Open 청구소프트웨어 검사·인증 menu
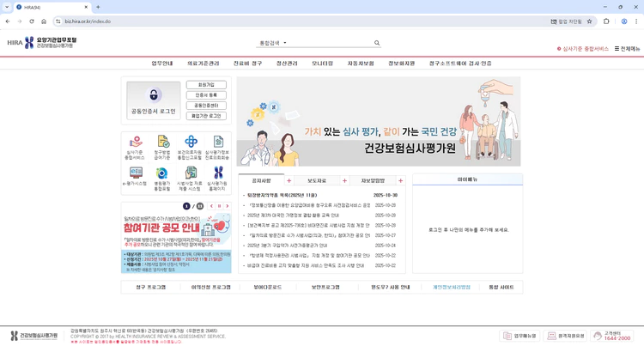 click(x=460, y=64)
